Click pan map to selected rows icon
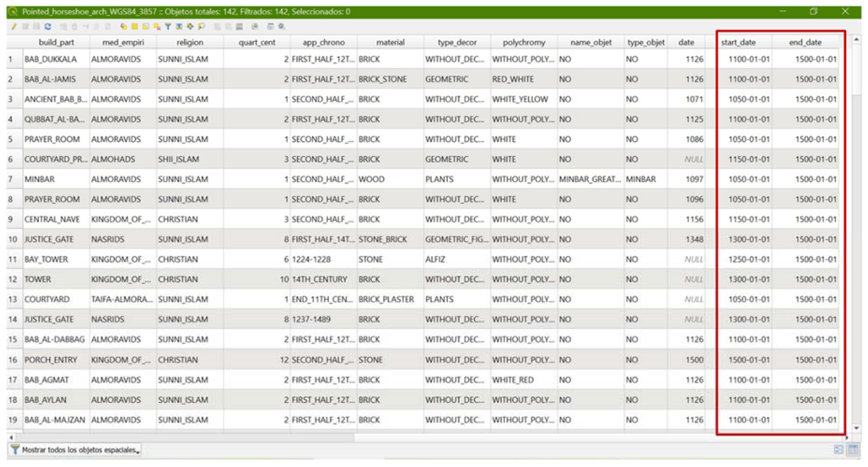Screen dimensions: 868x467 [190, 26]
